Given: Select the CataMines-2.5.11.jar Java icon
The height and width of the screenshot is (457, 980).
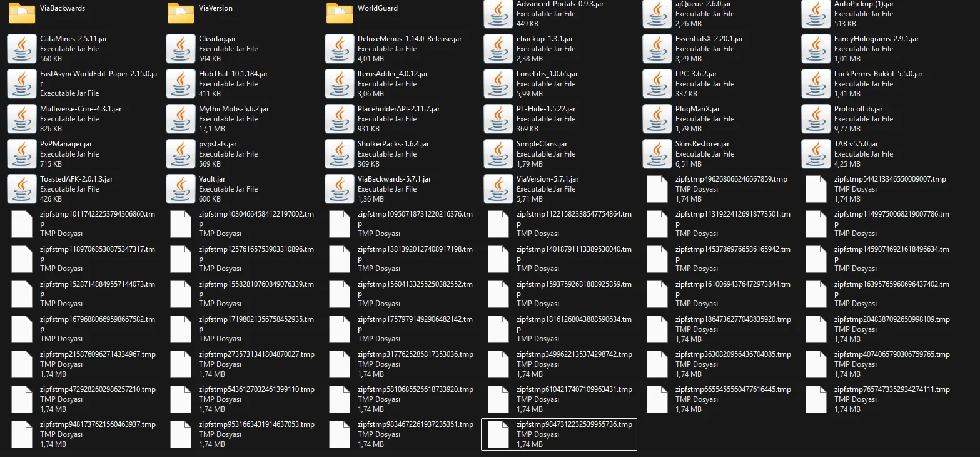Looking at the screenshot, I should (x=22, y=49).
